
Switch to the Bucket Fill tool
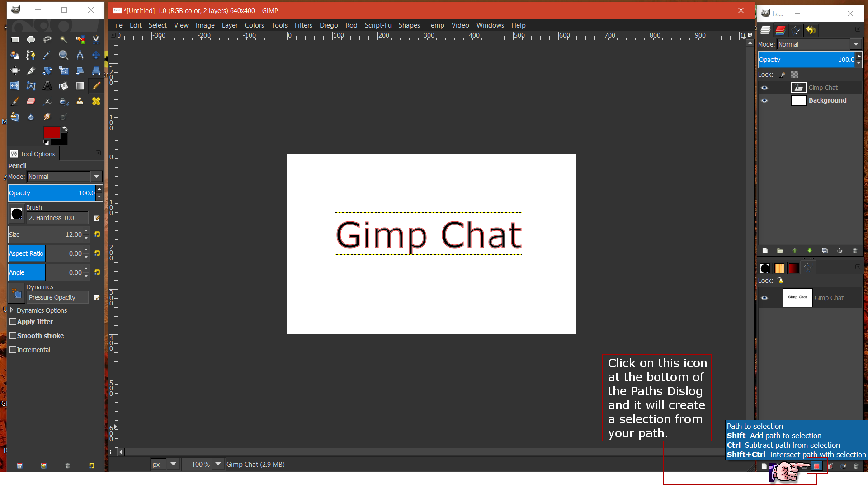click(x=64, y=86)
